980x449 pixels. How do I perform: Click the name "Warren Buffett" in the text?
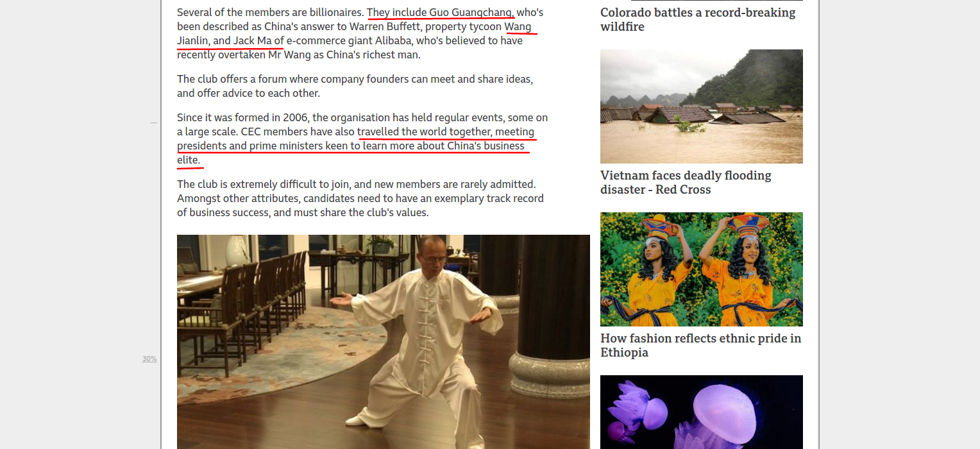pyautogui.click(x=384, y=26)
